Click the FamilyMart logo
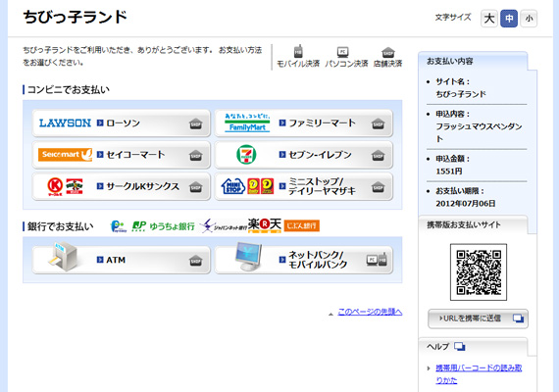Image resolution: width=559 pixels, height=392 pixels. point(247,122)
